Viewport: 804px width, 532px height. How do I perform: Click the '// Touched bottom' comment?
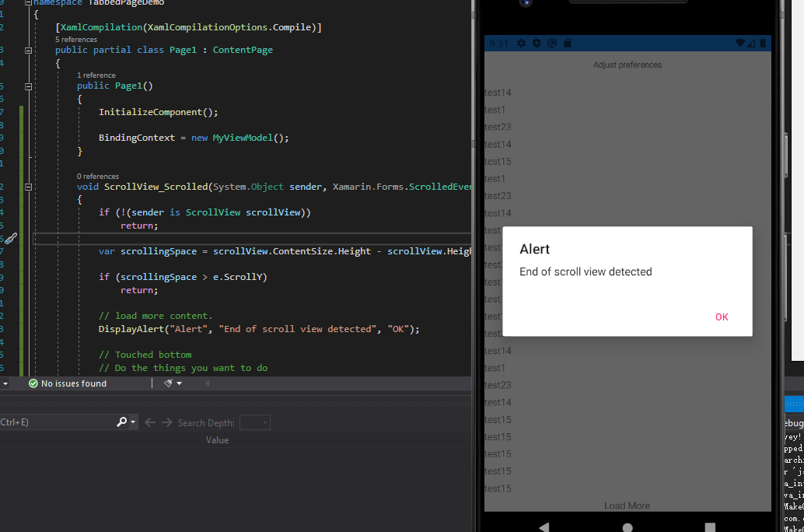tap(145, 355)
